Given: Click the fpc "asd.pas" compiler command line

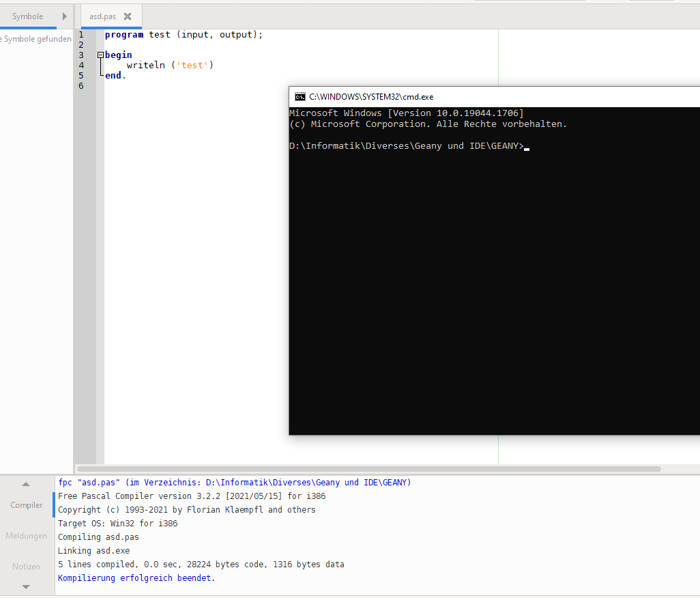Looking at the screenshot, I should coord(235,483).
